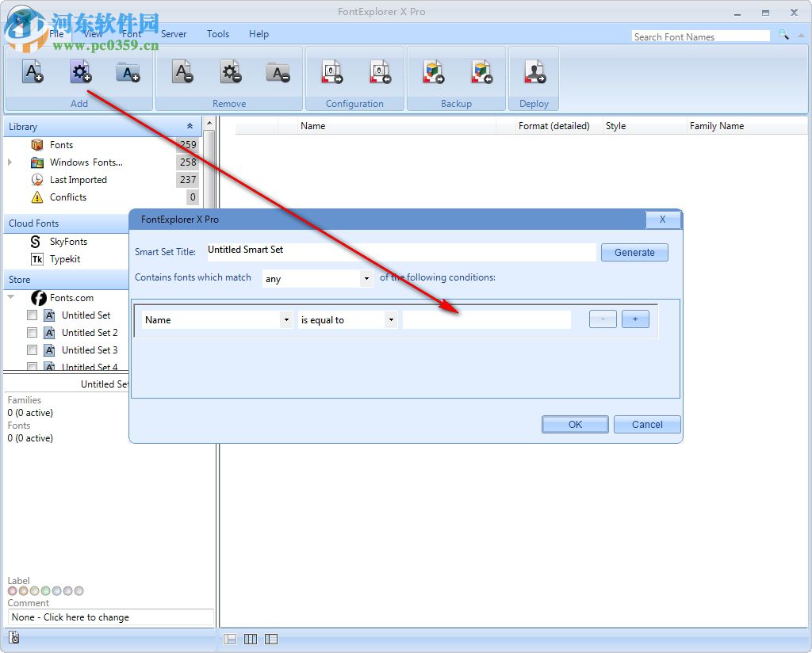This screenshot has width=812, height=653.
Task: Click the Create Backup icon
Action: 434,72
